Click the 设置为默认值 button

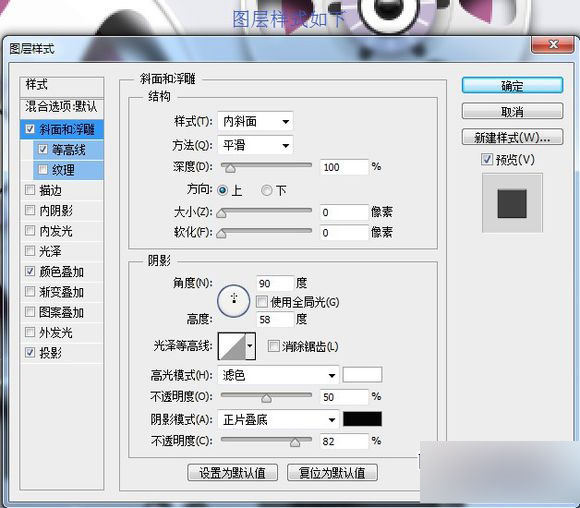(232, 473)
